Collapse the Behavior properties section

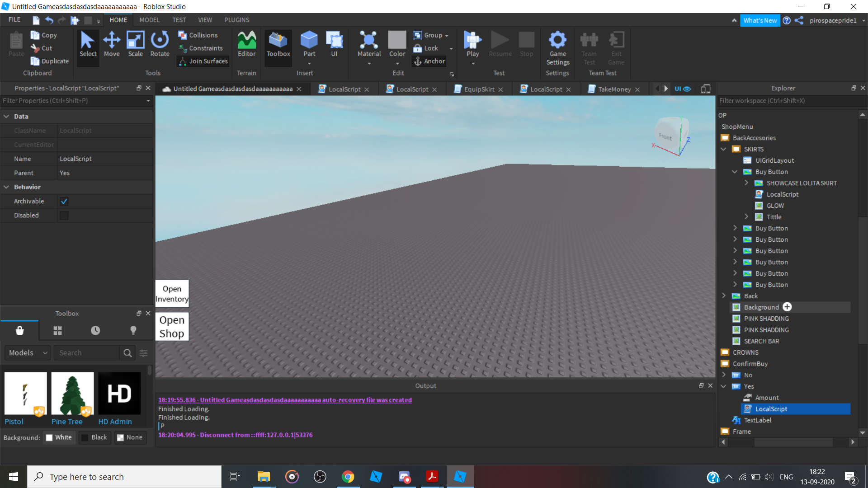coord(7,187)
